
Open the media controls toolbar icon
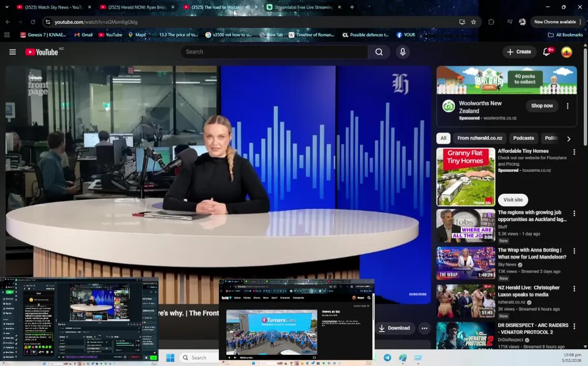click(x=510, y=22)
